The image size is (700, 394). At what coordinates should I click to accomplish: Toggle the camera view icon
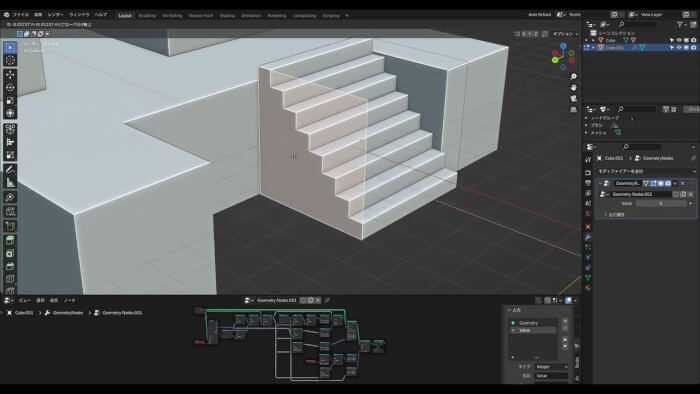tap(574, 99)
